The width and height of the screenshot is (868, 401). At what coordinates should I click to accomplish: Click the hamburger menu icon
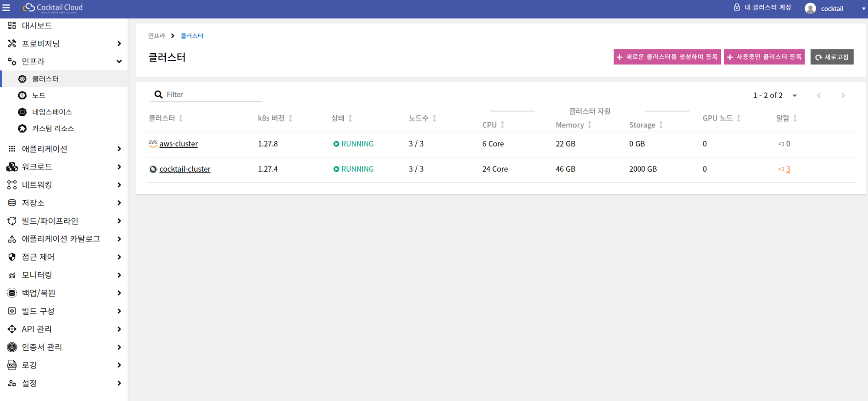click(x=7, y=8)
